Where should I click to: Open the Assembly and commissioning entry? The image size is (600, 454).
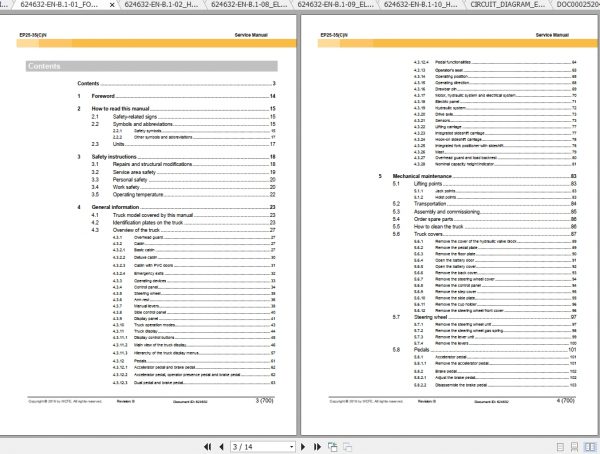(x=484, y=212)
